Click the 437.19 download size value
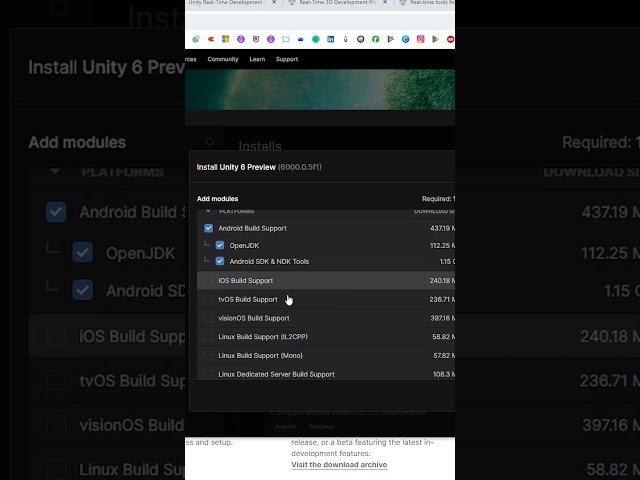Viewport: 640px width, 480px height. point(442,228)
